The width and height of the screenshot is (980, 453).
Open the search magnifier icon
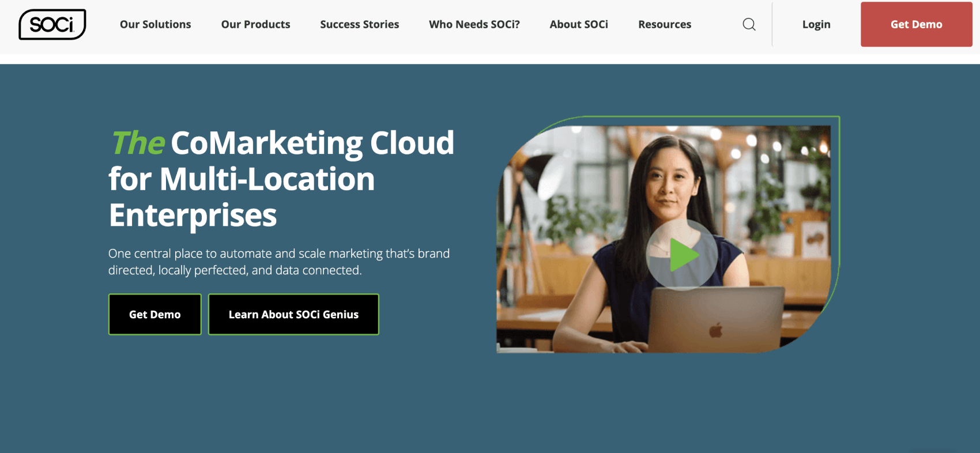[749, 24]
